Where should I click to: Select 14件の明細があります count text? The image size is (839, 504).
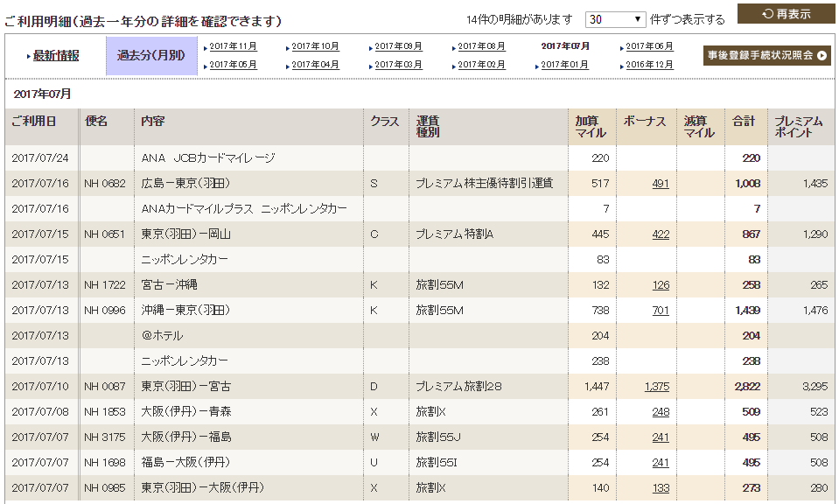[x=519, y=20]
